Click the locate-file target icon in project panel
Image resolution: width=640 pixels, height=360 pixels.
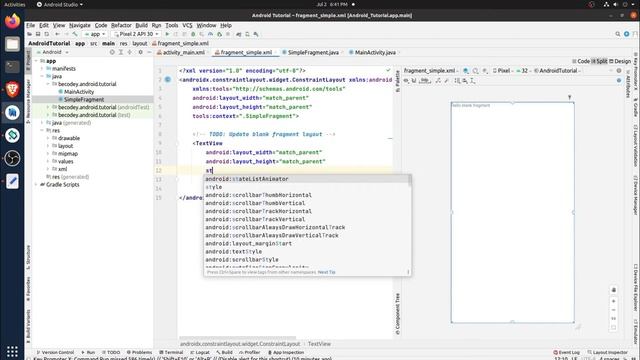click(x=112, y=52)
